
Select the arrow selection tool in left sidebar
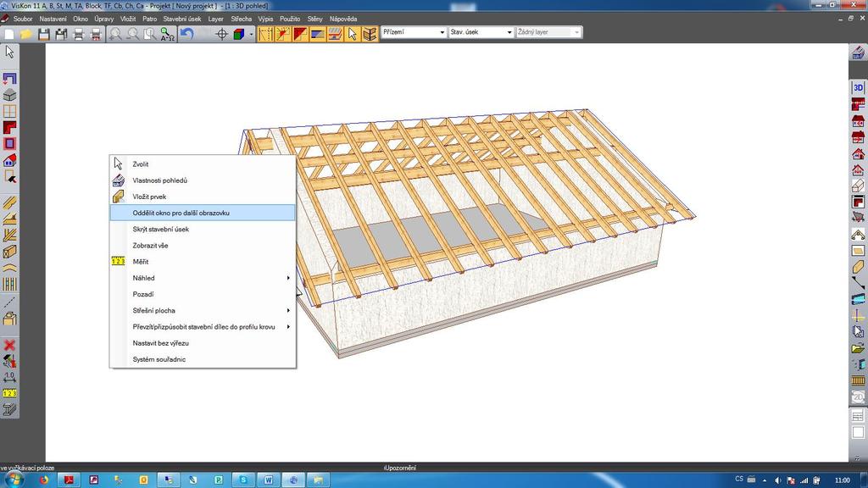tap(9, 52)
